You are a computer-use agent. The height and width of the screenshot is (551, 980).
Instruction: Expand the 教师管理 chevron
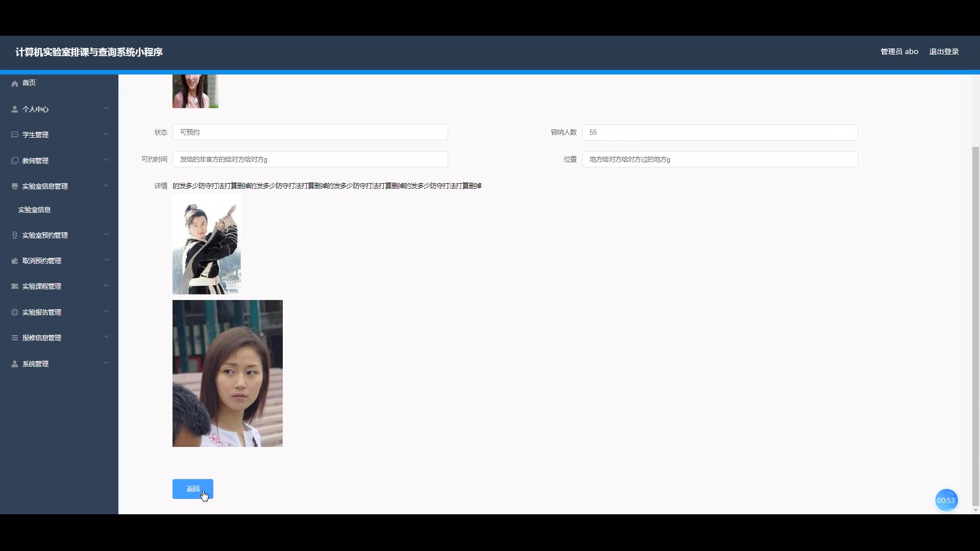(x=106, y=160)
